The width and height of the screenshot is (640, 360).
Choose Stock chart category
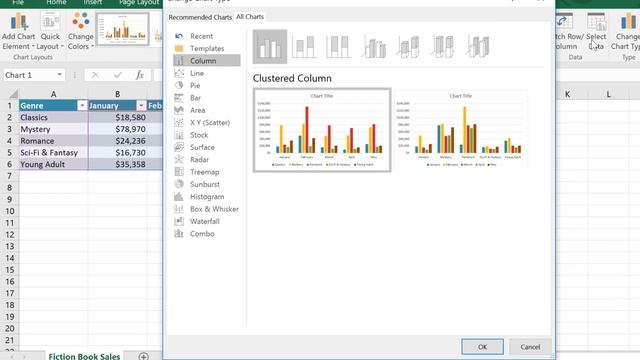click(207, 135)
